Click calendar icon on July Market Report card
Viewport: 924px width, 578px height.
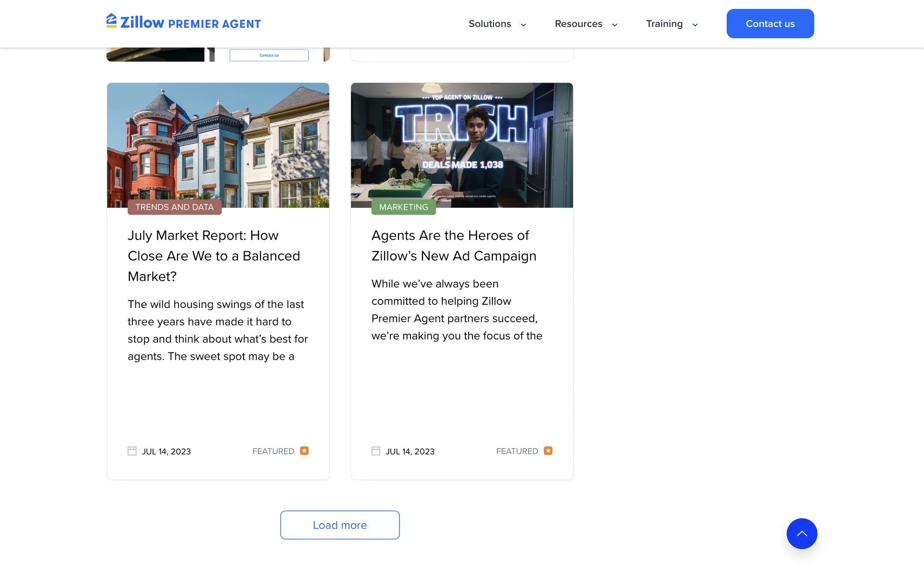pos(132,451)
